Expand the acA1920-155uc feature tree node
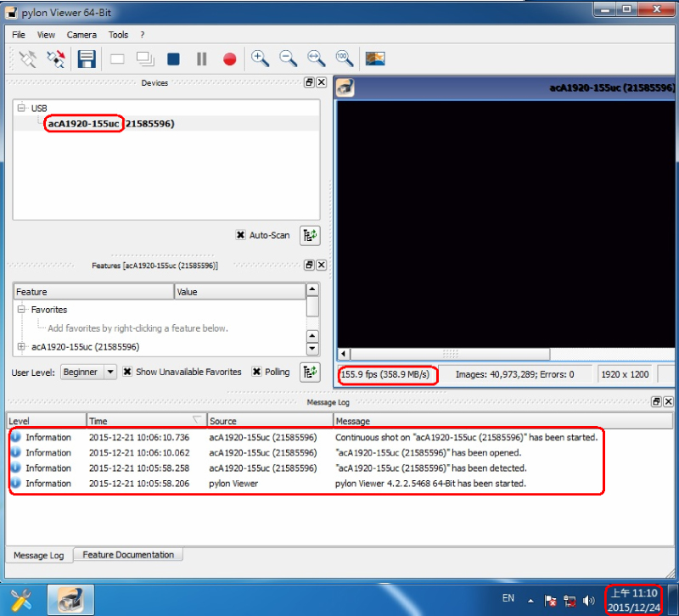The image size is (679, 616). point(21,346)
